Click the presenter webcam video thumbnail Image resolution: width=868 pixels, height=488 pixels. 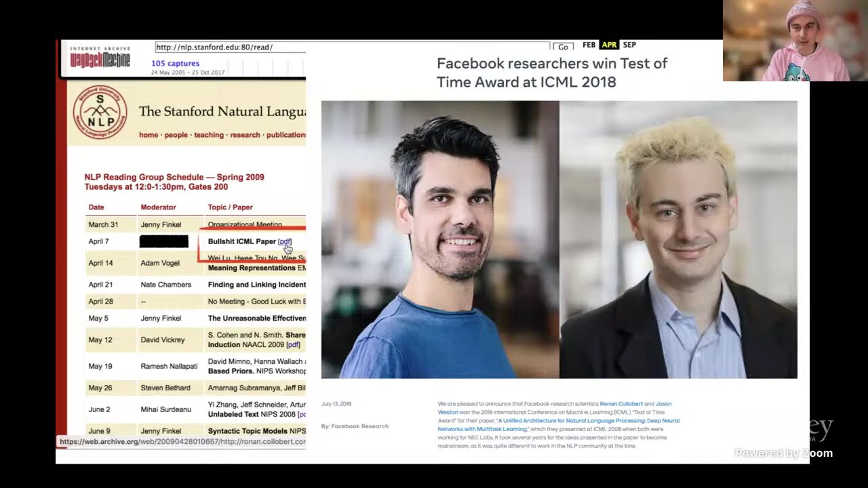[x=795, y=41]
